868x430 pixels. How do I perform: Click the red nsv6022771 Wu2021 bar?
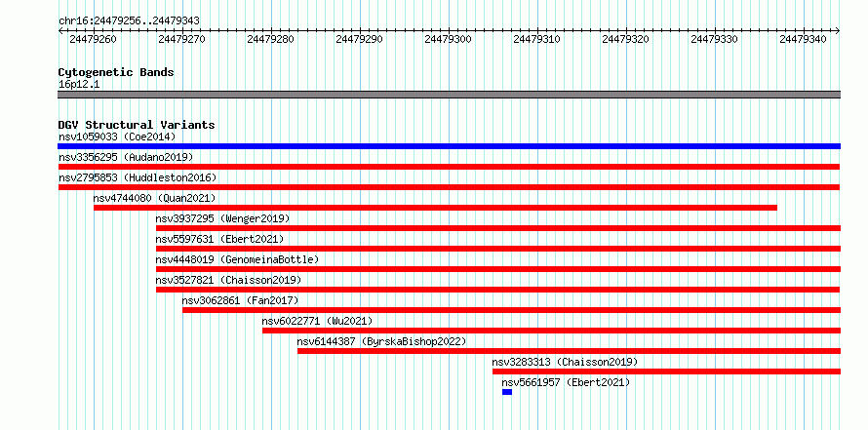click(x=551, y=331)
